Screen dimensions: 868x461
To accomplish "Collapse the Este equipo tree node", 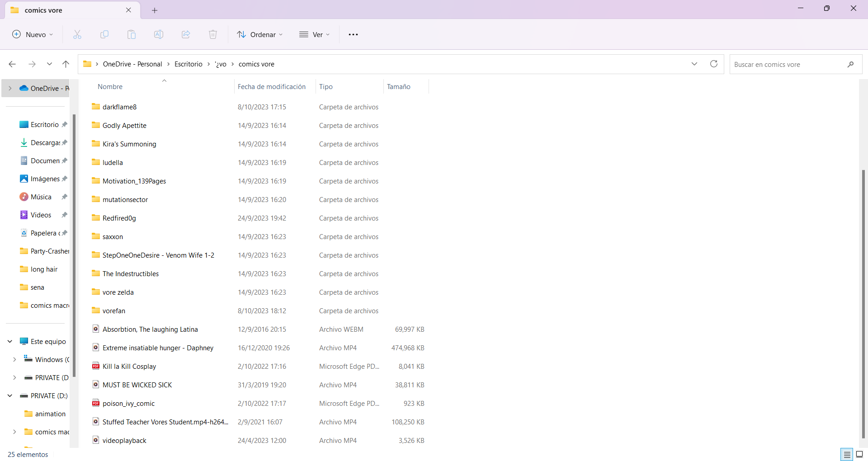I will (10, 341).
